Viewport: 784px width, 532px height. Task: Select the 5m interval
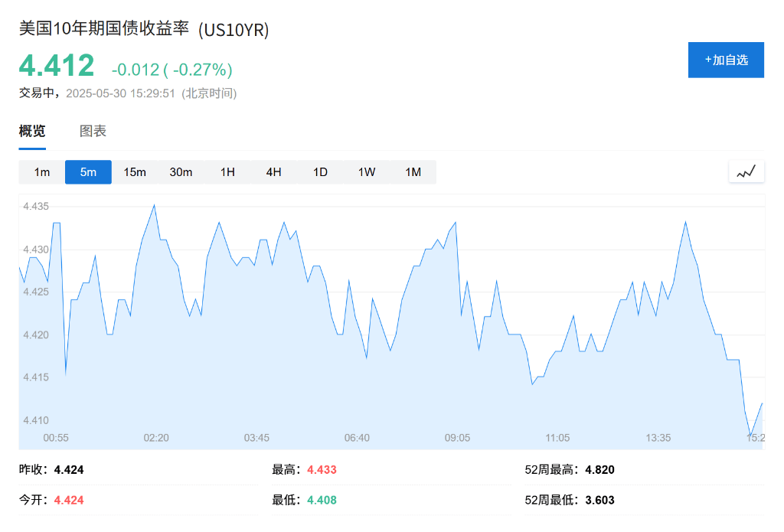(88, 172)
